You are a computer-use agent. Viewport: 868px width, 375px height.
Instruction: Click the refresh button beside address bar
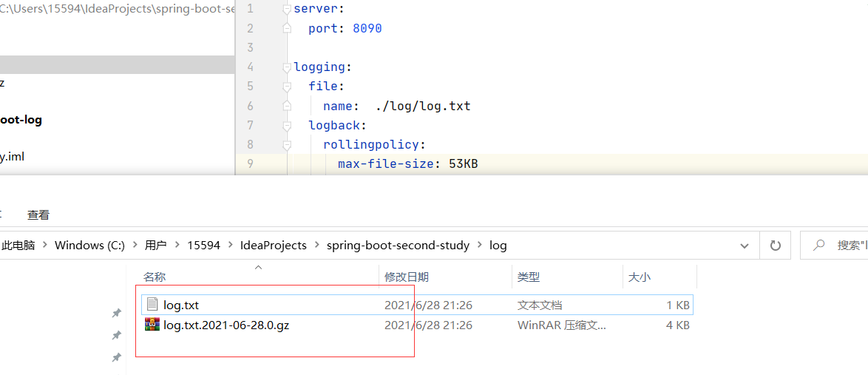tap(776, 246)
